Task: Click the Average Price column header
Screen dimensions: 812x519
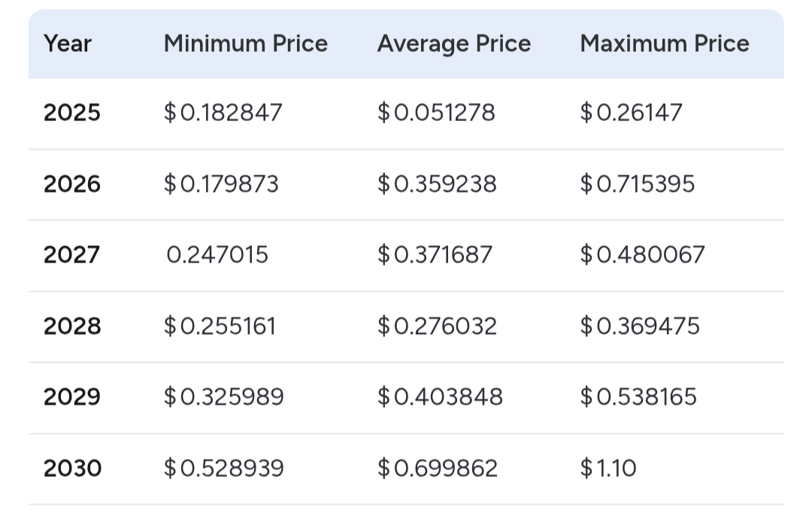Action: coord(454,44)
